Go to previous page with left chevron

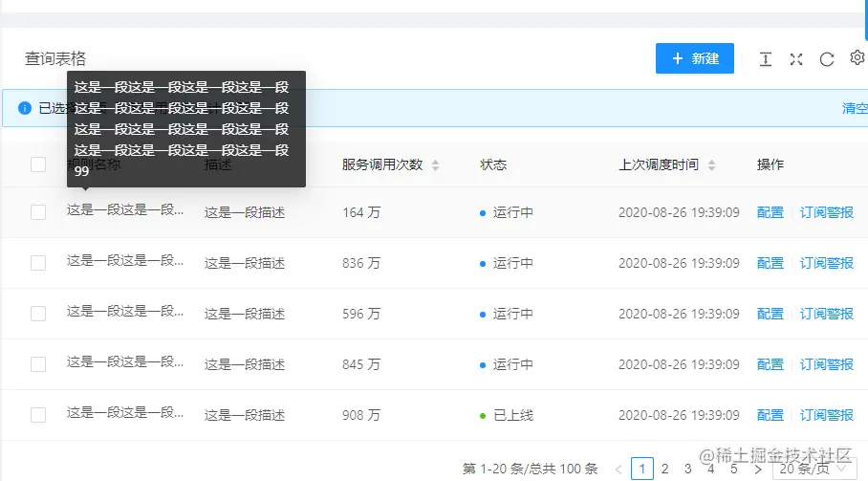(x=618, y=470)
